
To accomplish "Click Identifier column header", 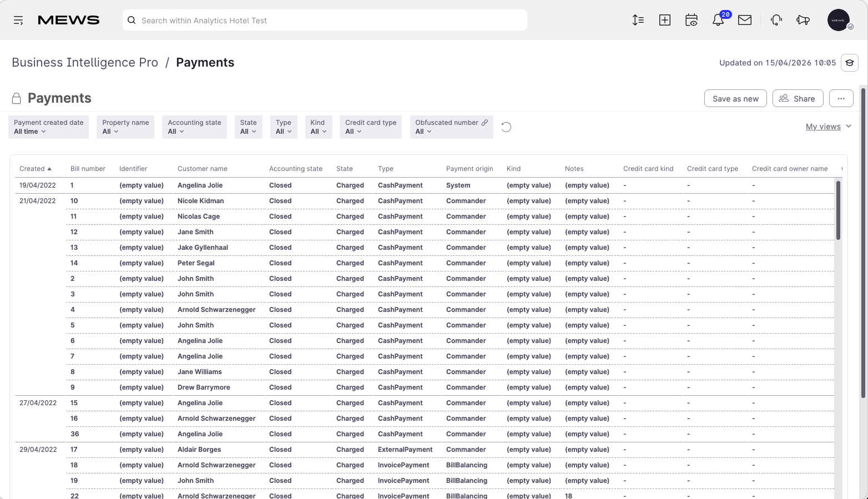I will pyautogui.click(x=133, y=169).
